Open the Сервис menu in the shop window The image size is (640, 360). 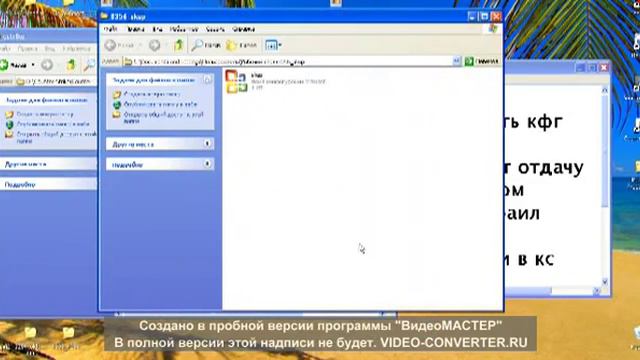tap(216, 29)
